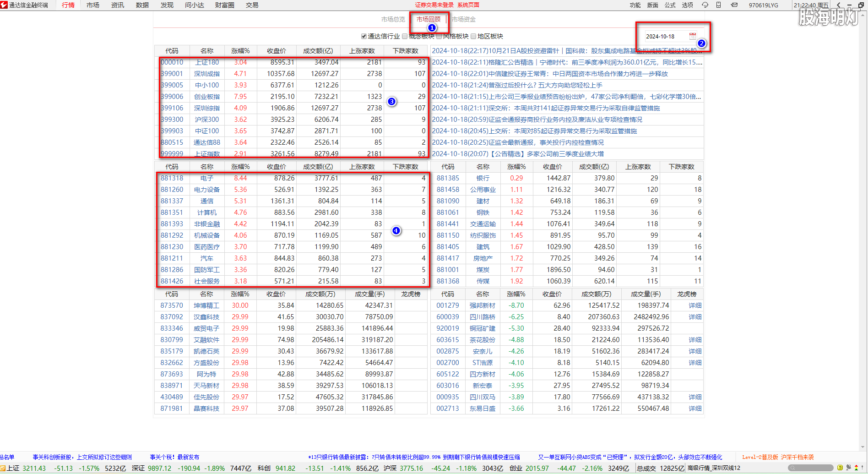This screenshot has width=868, height=474.
Task: Open the 数据 menu
Action: 142,5
